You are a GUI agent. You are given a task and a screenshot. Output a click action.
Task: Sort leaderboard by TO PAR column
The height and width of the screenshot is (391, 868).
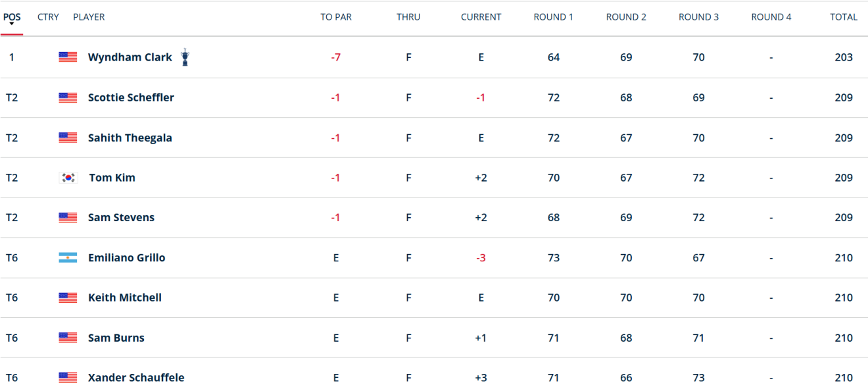click(336, 17)
